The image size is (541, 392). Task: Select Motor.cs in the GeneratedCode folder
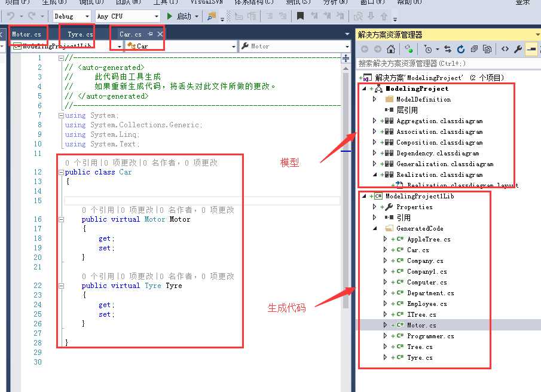pyautogui.click(x=421, y=325)
